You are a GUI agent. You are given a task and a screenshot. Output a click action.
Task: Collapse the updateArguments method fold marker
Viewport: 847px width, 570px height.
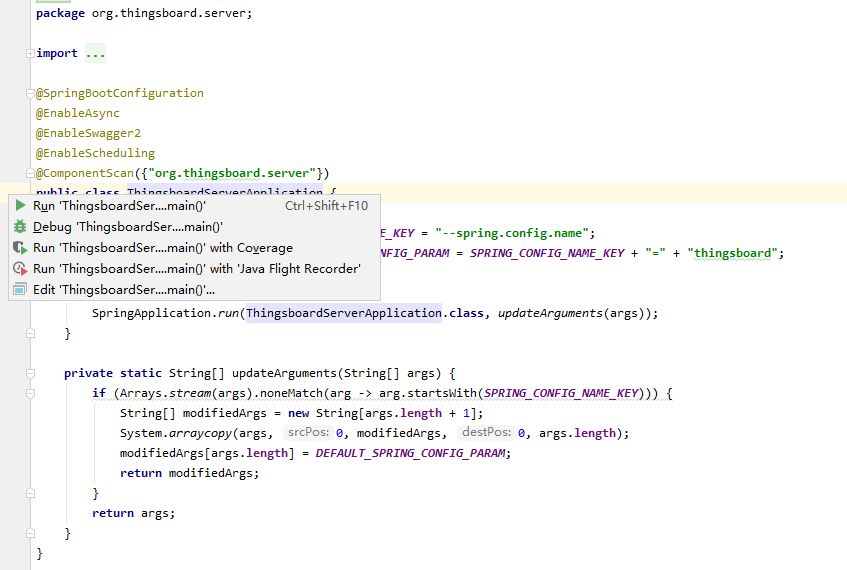[x=30, y=373]
